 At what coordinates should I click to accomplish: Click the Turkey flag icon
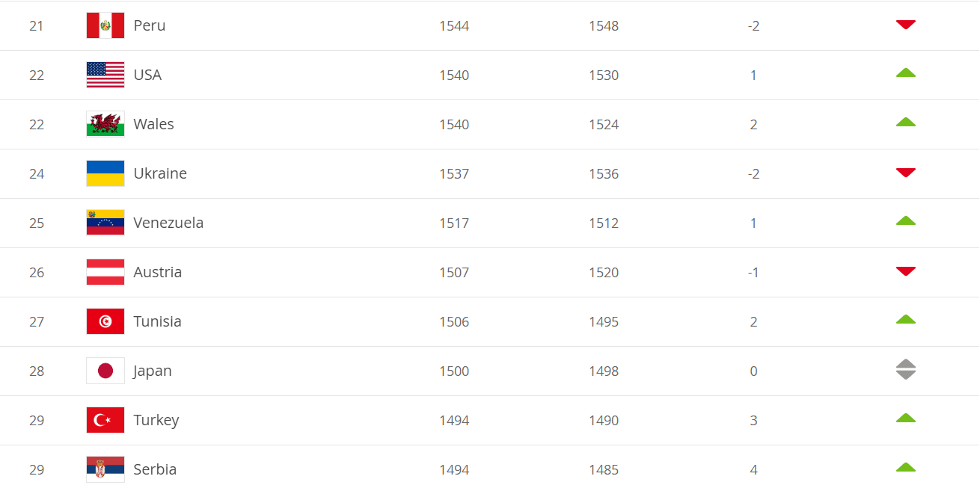pyautogui.click(x=105, y=420)
